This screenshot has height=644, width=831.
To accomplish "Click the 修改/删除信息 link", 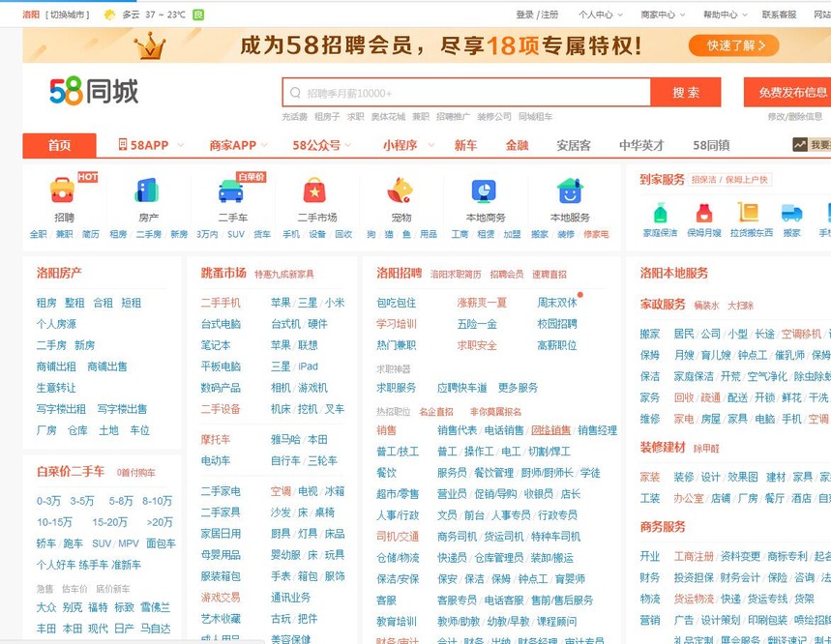I will (x=795, y=116).
